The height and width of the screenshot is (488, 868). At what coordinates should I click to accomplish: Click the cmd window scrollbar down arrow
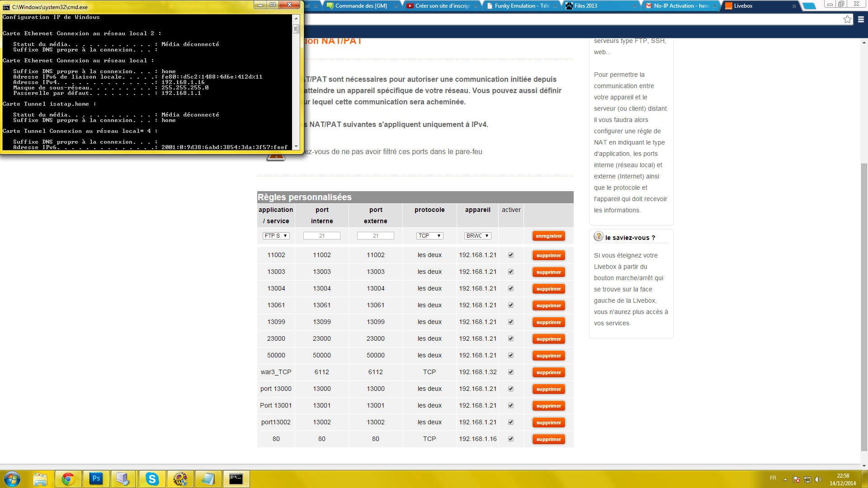tap(296, 146)
